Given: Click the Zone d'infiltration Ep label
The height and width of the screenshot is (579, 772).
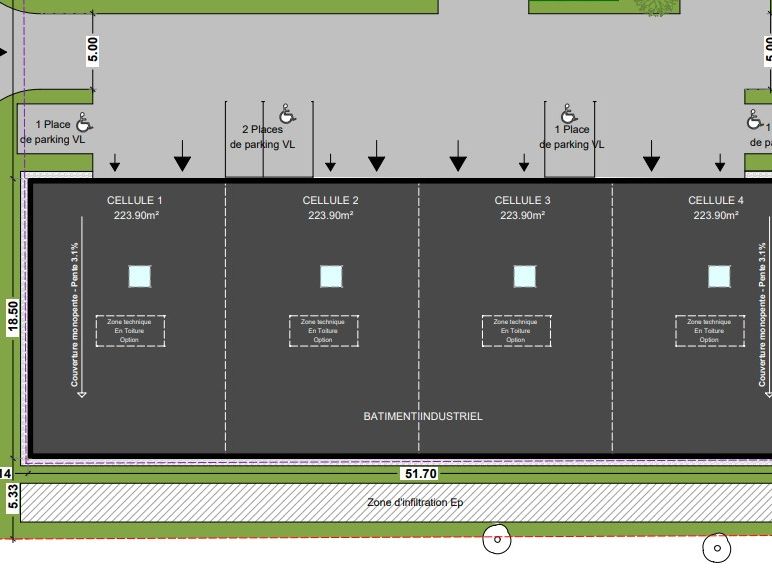Looking at the screenshot, I should (415, 503).
